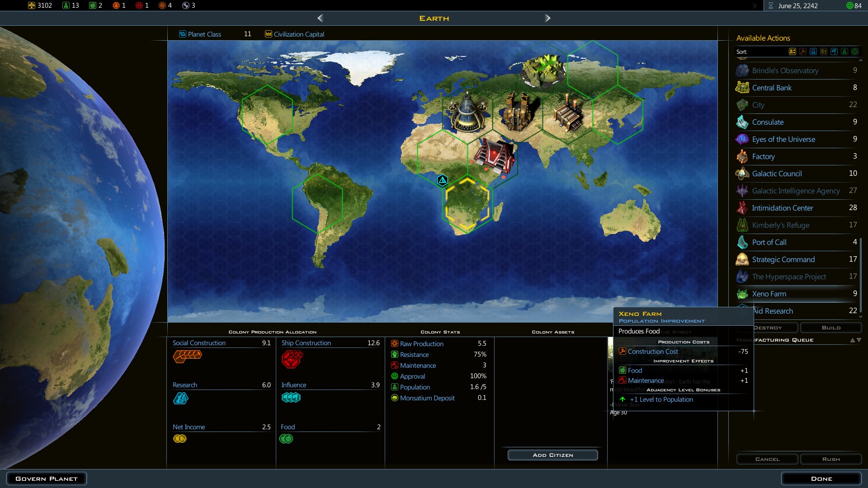Open Govern Planet options
This screenshot has width=868, height=488.
point(47,479)
